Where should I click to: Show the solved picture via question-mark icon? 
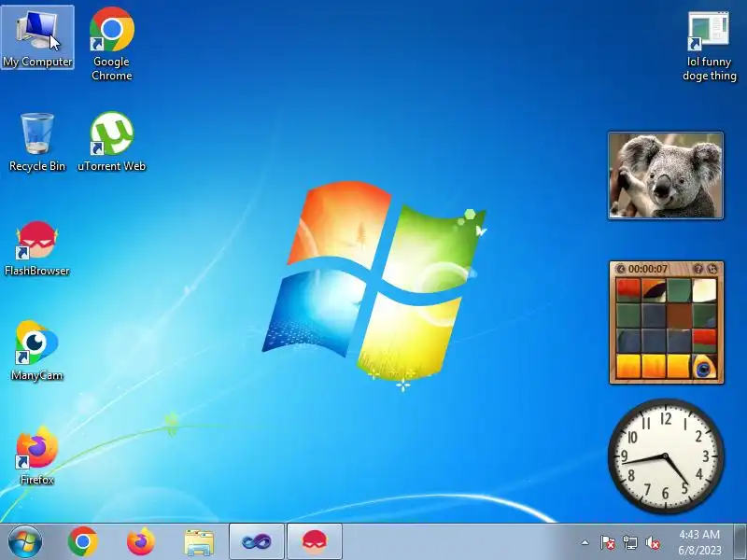click(x=698, y=269)
